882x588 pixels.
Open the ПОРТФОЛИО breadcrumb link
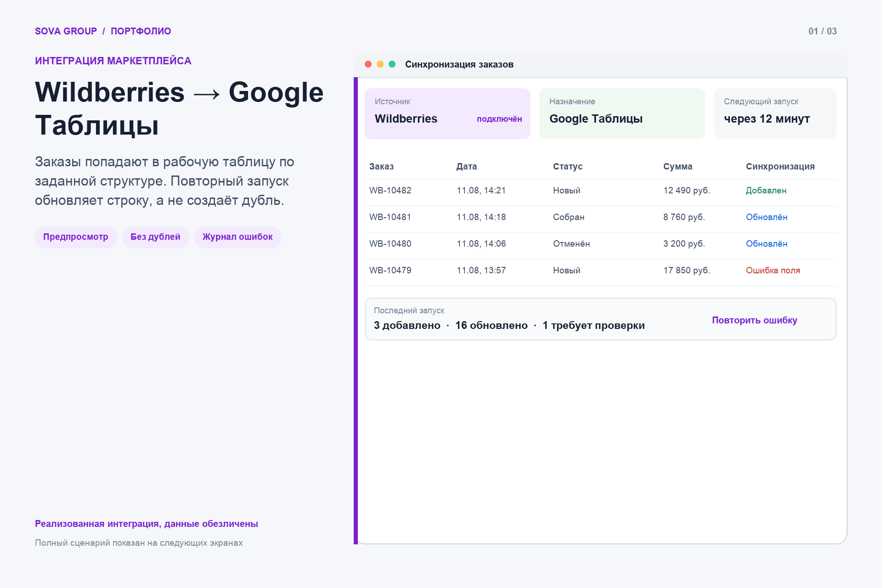click(141, 31)
